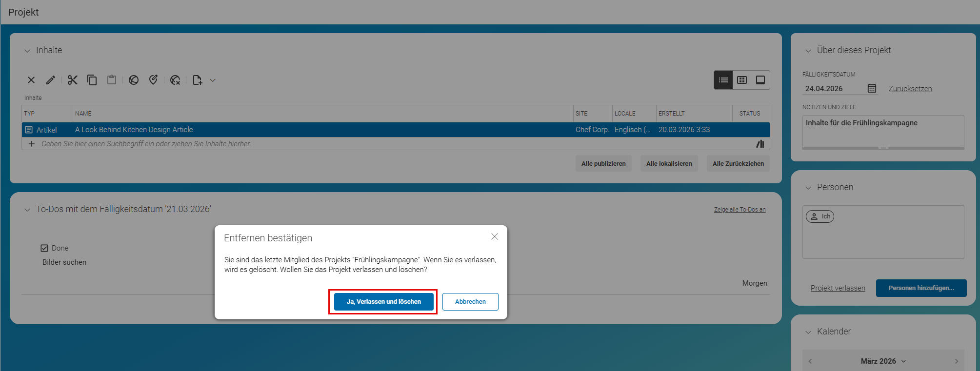The image size is (980, 371).
Task: Sort by the TYP column header
Action: pyautogui.click(x=47, y=114)
